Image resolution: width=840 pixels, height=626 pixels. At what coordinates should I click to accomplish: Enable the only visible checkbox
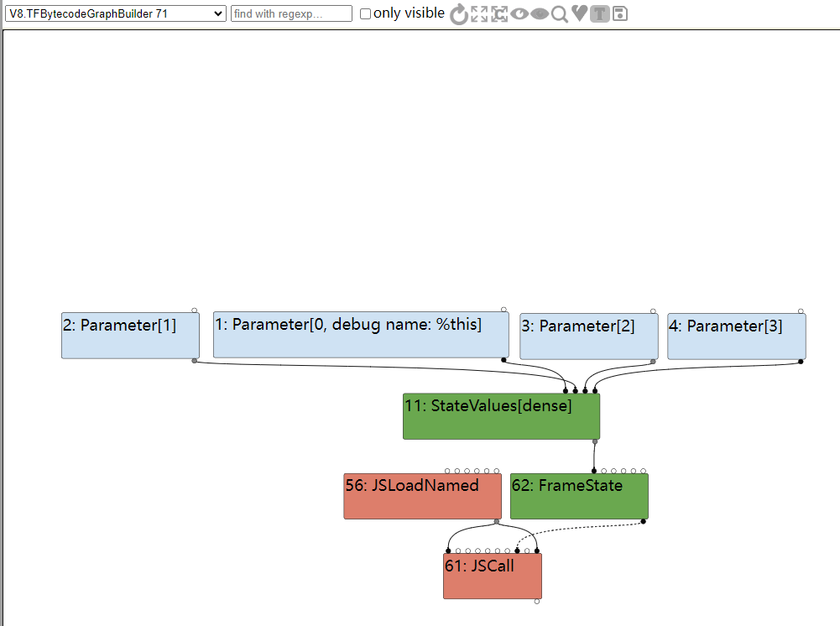tap(365, 14)
